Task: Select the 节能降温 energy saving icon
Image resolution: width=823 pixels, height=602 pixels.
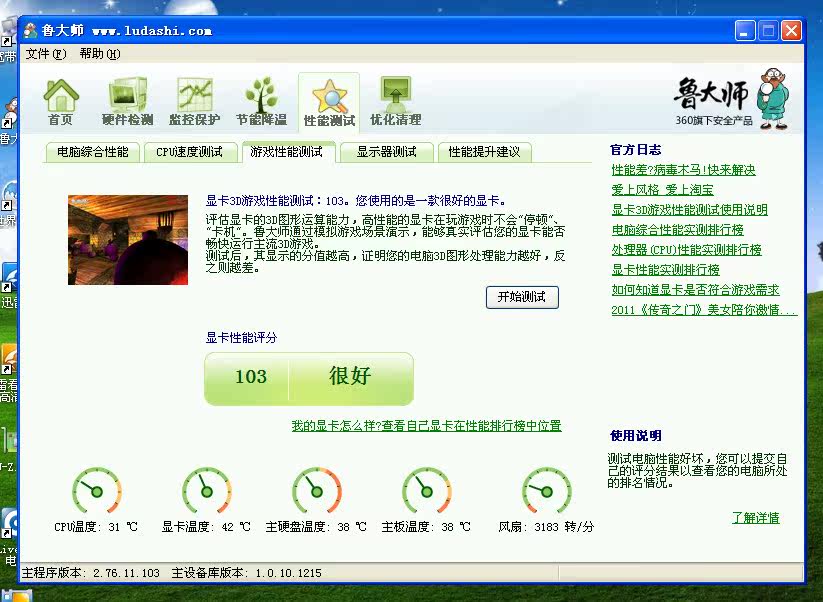Action: point(261,102)
